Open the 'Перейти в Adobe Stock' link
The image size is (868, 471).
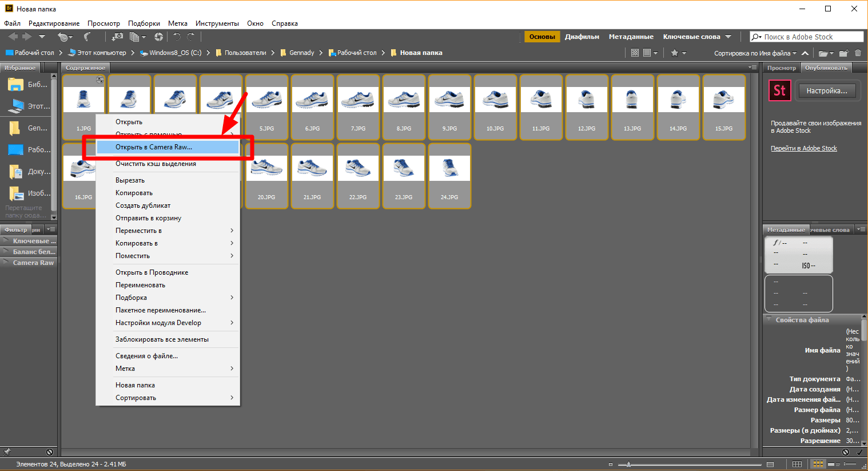click(x=803, y=148)
